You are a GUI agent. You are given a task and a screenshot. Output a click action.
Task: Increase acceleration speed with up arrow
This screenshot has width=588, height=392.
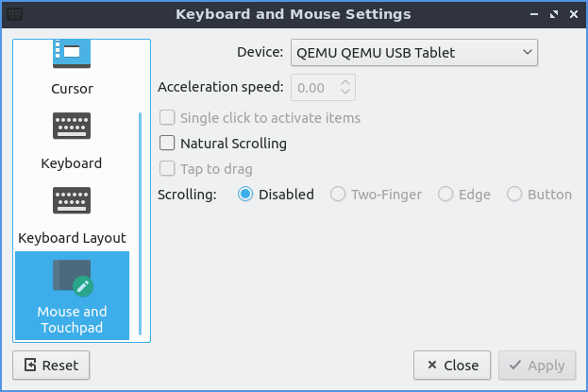point(345,83)
